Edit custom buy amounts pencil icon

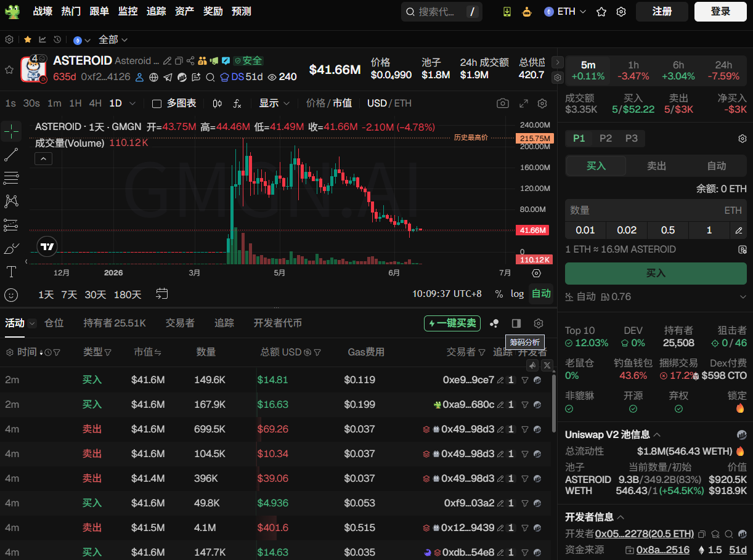coord(739,230)
